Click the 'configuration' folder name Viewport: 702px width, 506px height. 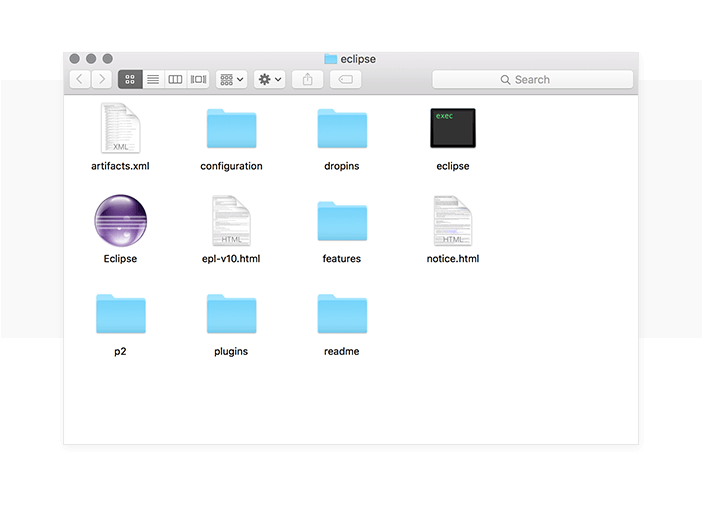pos(231,166)
